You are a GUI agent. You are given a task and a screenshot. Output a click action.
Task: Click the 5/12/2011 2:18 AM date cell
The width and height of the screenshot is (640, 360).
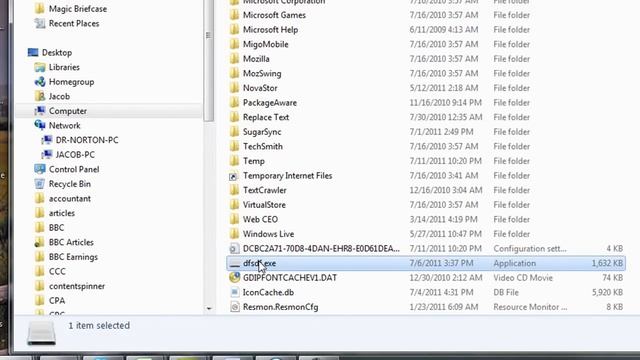(445, 88)
